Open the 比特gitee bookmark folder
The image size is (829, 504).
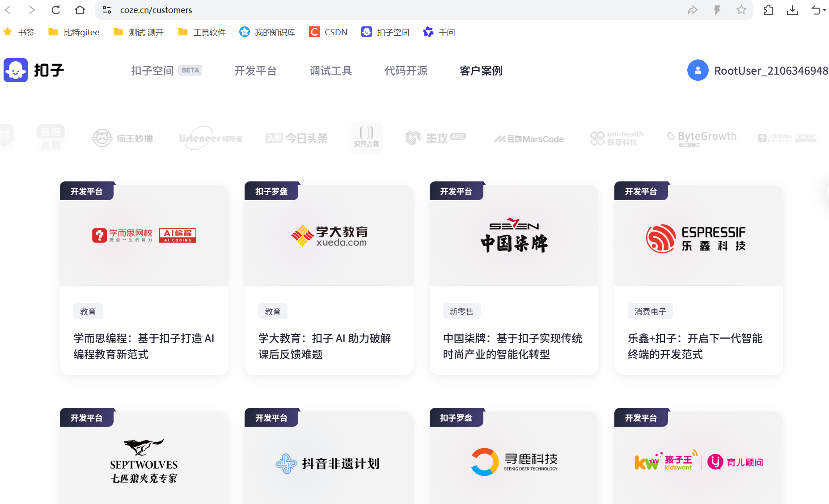pos(74,32)
